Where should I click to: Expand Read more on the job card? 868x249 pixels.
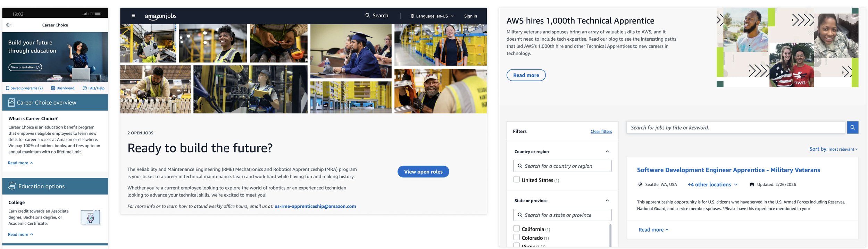click(x=653, y=230)
